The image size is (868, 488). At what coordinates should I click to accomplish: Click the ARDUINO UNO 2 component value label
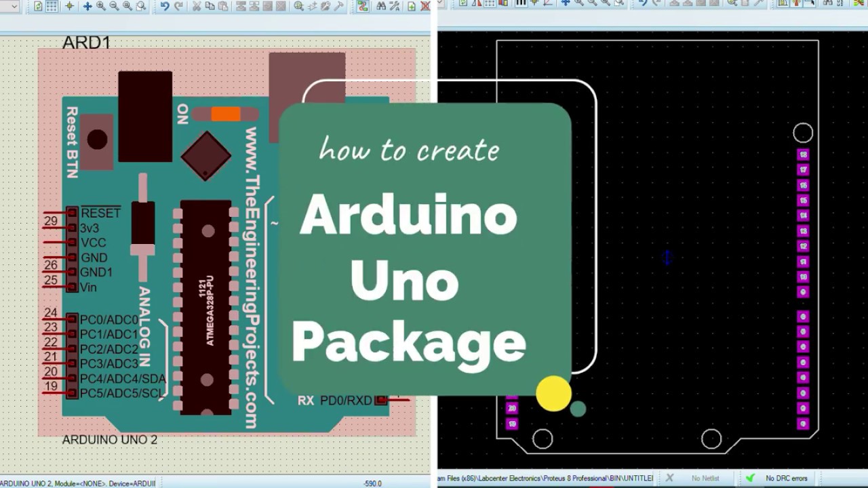point(110,440)
